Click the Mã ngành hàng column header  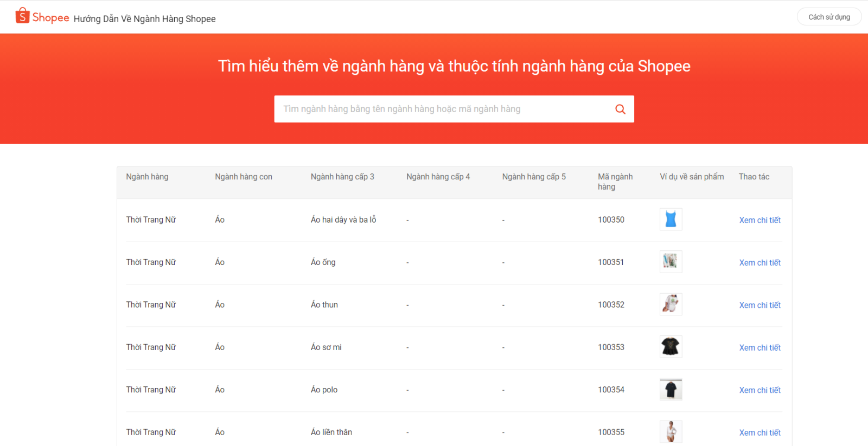615,182
